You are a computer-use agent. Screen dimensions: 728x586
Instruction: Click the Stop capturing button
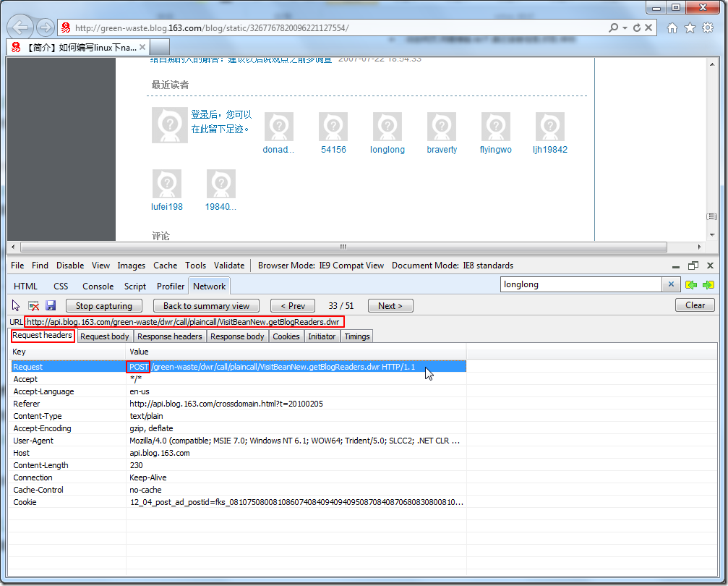point(104,306)
